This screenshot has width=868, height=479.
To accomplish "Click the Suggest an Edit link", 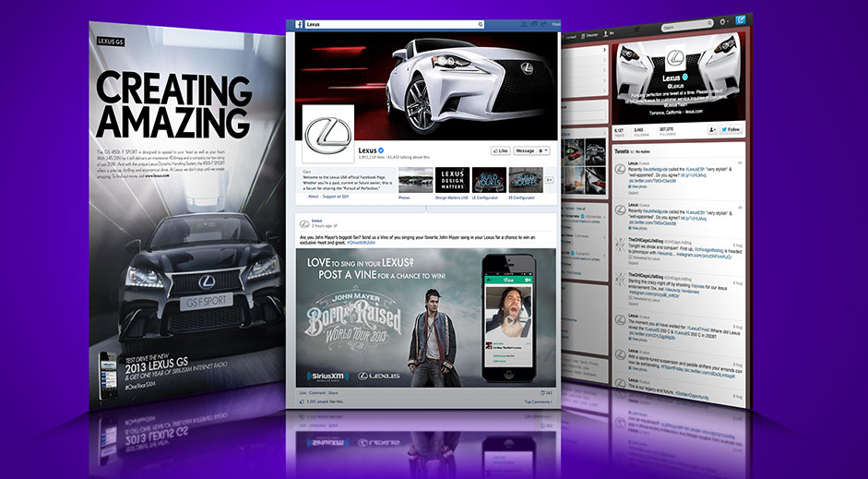I will coord(336,197).
